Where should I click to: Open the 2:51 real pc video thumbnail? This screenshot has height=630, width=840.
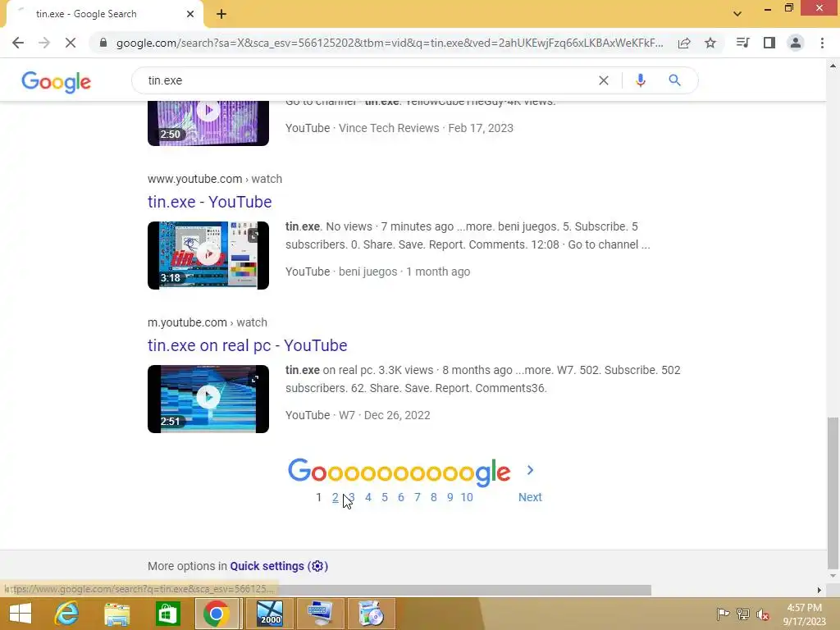pos(208,399)
